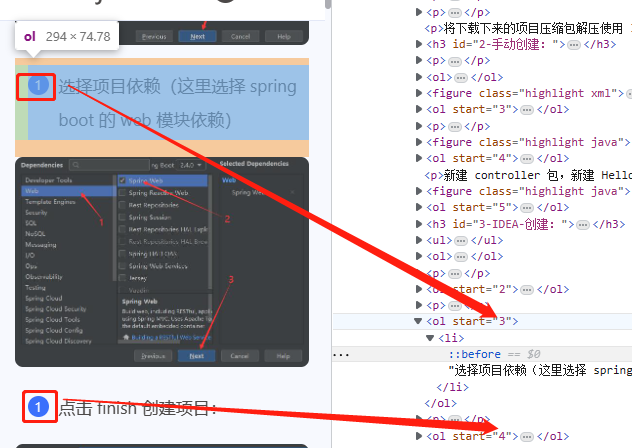Expand the ol start="5" node

pos(419,207)
